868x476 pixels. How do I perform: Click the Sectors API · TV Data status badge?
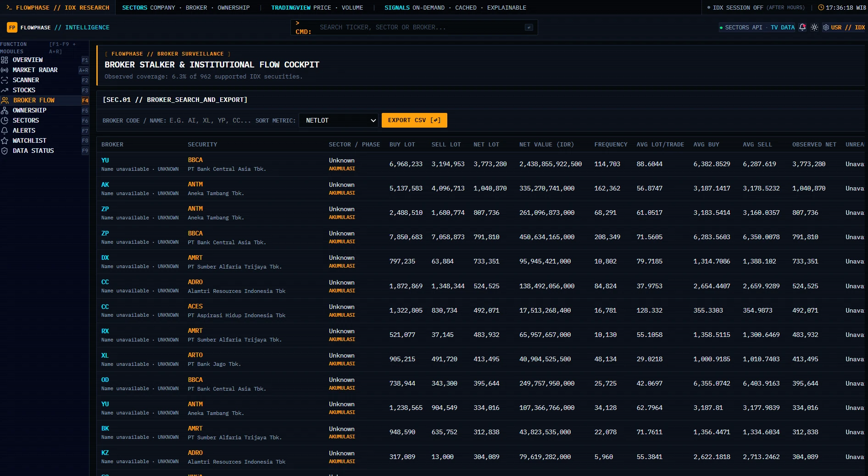pyautogui.click(x=757, y=28)
